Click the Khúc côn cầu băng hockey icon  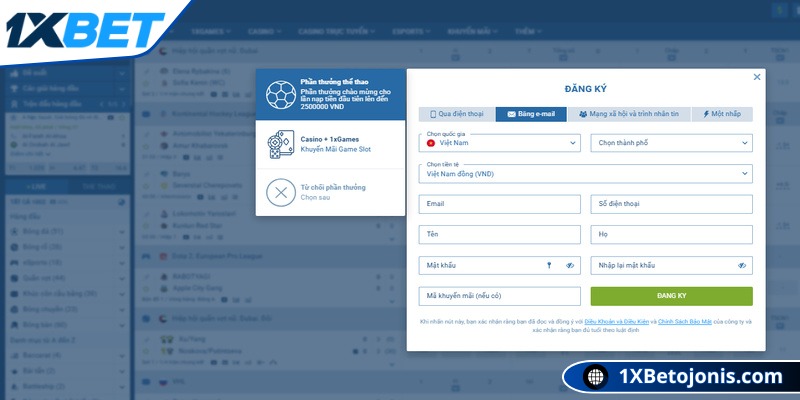(x=14, y=293)
